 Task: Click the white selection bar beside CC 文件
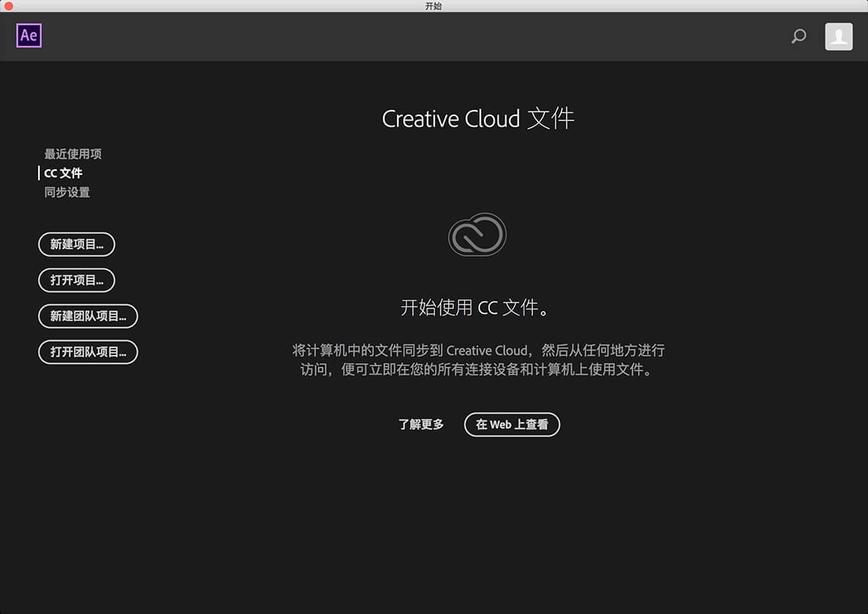click(39, 173)
